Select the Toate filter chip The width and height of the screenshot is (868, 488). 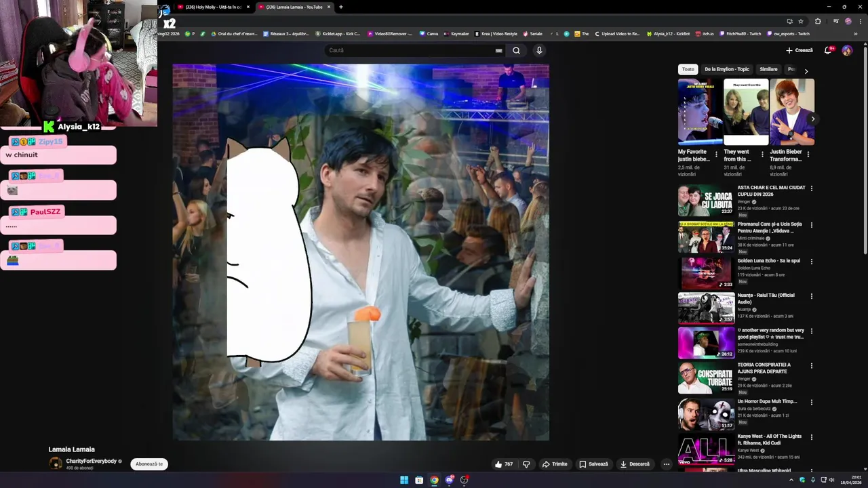[x=688, y=69]
